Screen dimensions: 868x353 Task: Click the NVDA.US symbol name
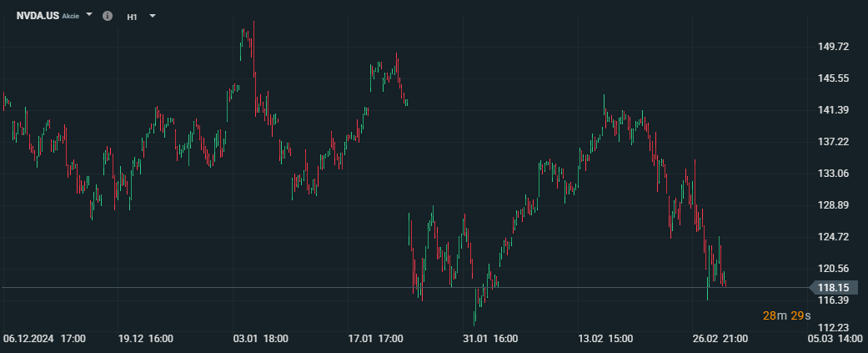[x=38, y=16]
